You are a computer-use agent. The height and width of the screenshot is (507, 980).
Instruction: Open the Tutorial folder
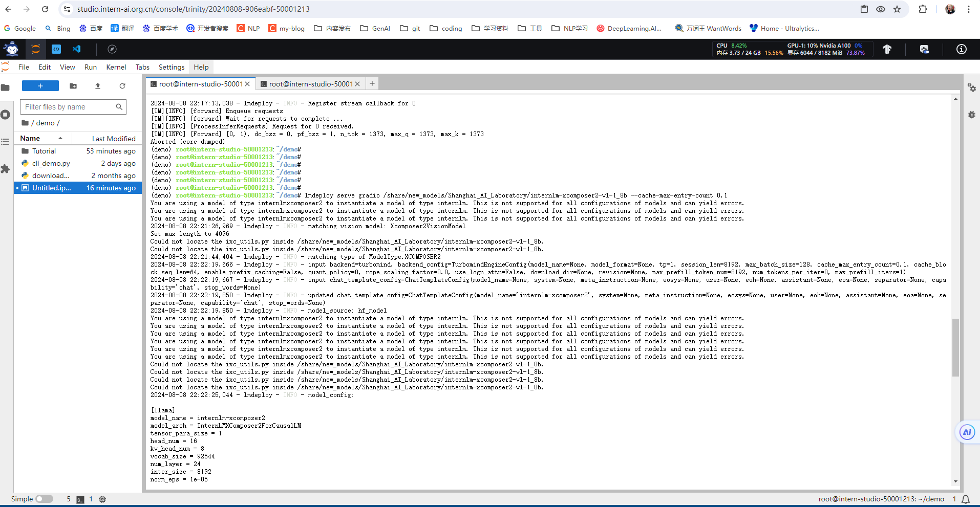click(x=78, y=151)
